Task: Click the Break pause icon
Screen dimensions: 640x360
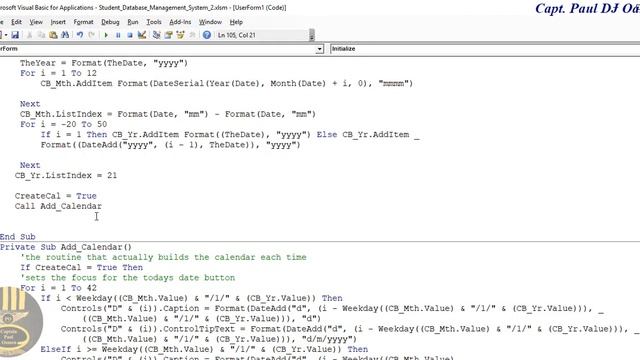Action: pyautogui.click(x=118, y=35)
